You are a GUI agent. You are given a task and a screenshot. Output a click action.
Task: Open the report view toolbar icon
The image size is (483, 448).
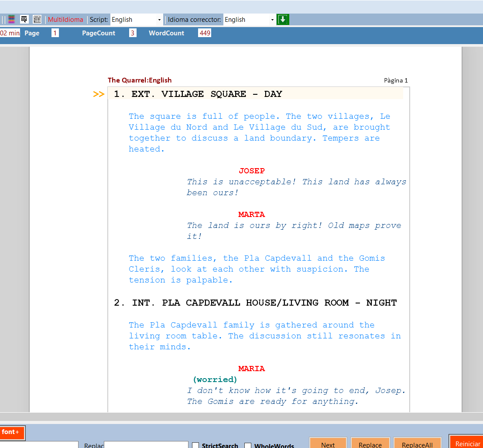pyautogui.click(x=37, y=19)
